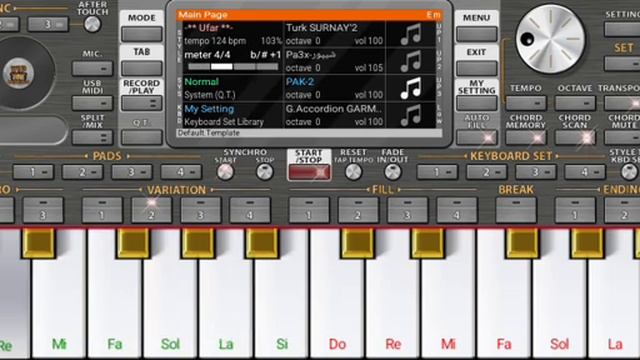Tap the UP2 music note icon for Pa3x
The image size is (640, 360).
[x=410, y=61]
